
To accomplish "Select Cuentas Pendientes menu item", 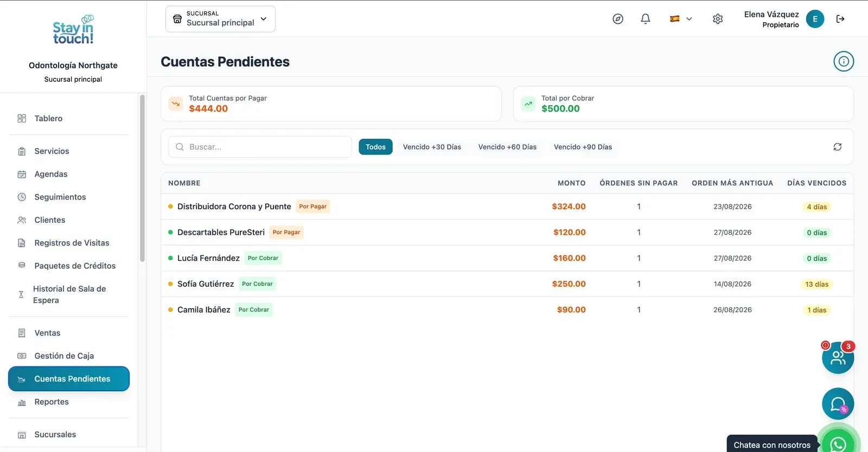I will pos(69,379).
